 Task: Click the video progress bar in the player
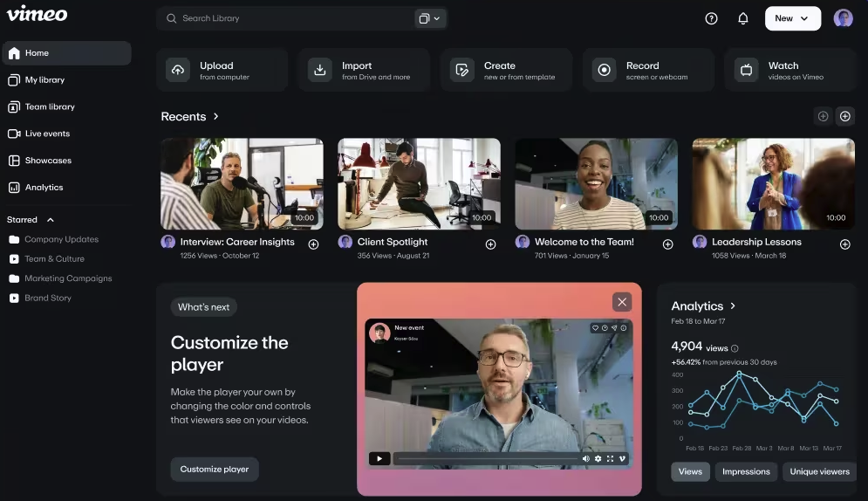click(x=485, y=458)
